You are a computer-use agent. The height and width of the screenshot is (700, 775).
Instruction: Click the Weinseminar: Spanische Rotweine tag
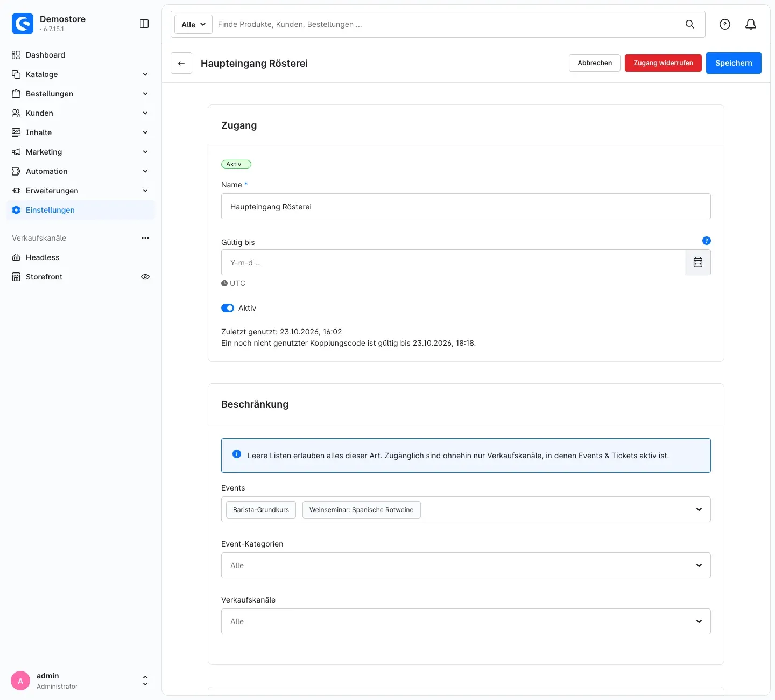coord(362,509)
